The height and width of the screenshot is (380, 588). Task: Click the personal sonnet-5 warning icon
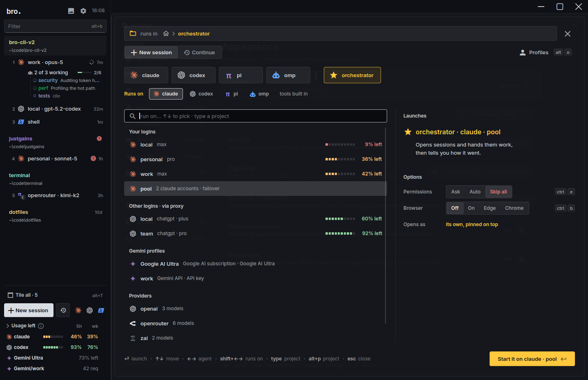tap(94, 159)
